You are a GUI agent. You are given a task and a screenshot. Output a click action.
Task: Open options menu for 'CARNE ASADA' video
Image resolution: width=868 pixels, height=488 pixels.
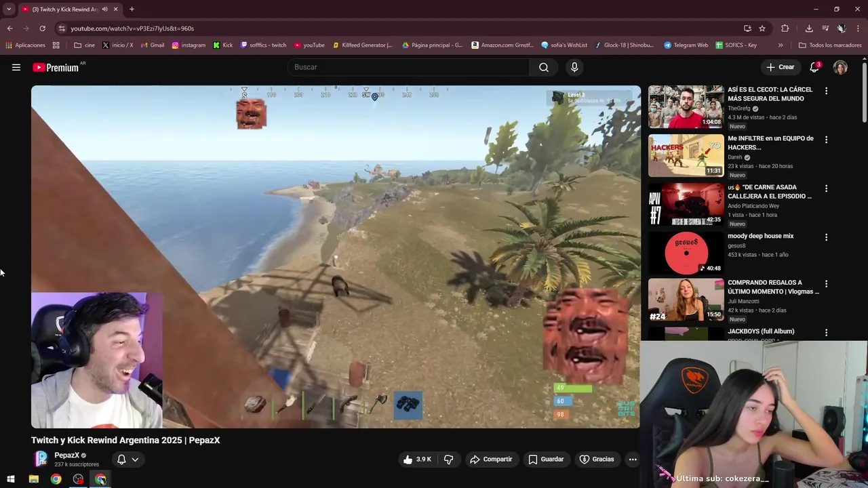point(826,188)
